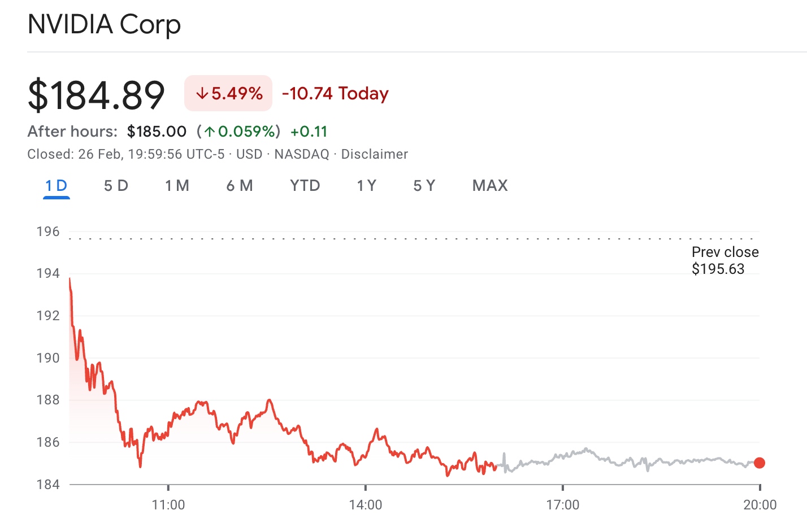The width and height of the screenshot is (807, 532).
Task: Select the 1Y chart range
Action: [x=366, y=185]
